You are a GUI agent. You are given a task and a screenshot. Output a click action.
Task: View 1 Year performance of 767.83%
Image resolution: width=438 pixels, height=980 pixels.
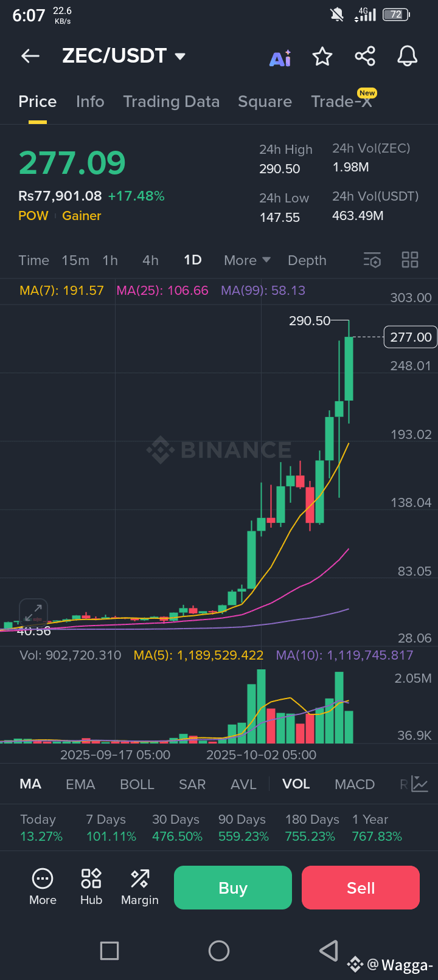coord(377,827)
